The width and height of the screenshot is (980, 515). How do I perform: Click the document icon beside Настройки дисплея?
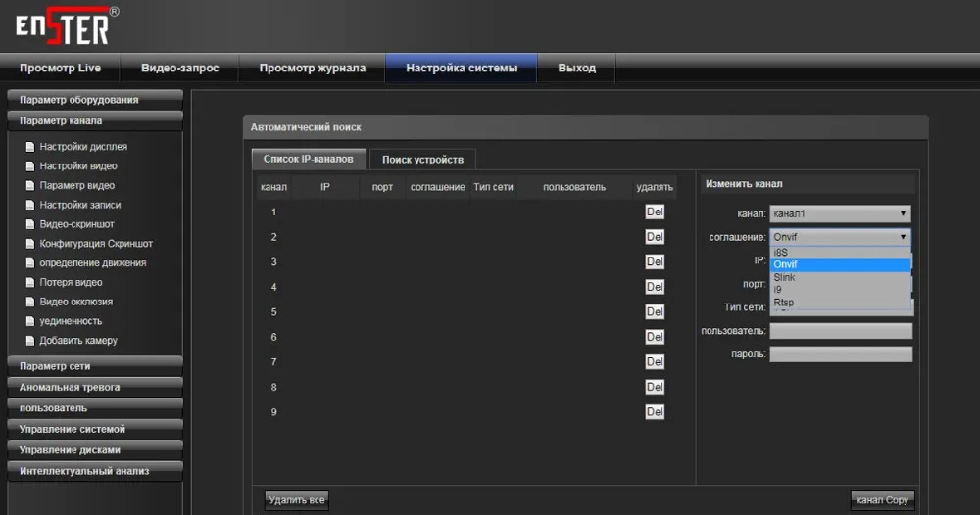pos(30,147)
